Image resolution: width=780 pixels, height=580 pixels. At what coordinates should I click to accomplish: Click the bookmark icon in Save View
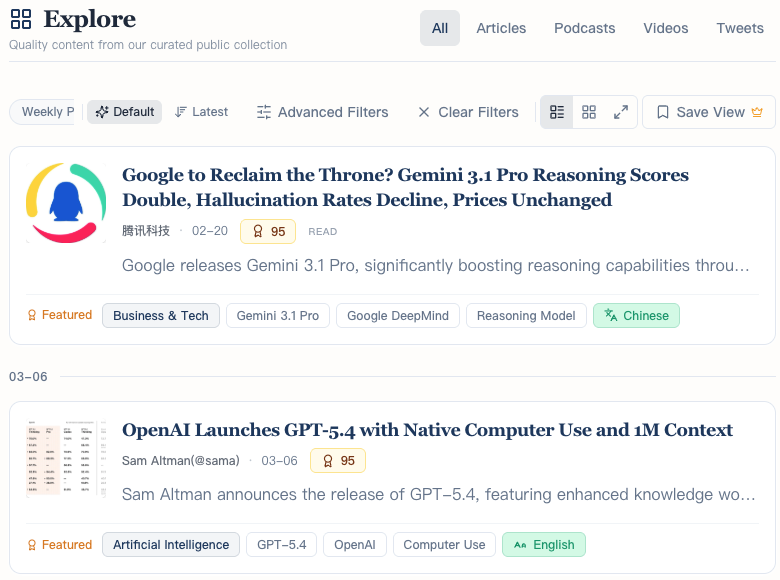pyautogui.click(x=663, y=112)
